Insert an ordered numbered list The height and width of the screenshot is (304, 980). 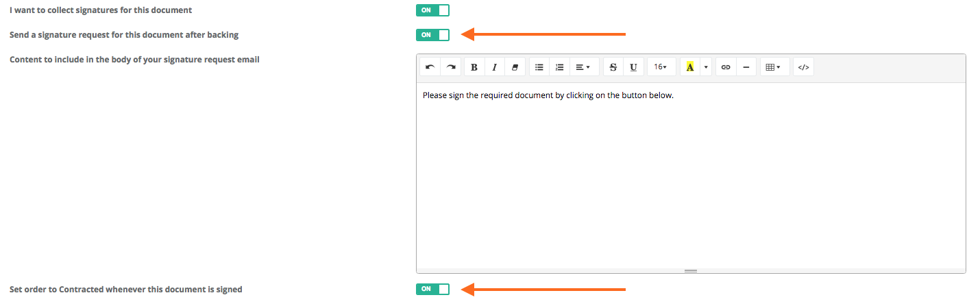click(x=559, y=67)
